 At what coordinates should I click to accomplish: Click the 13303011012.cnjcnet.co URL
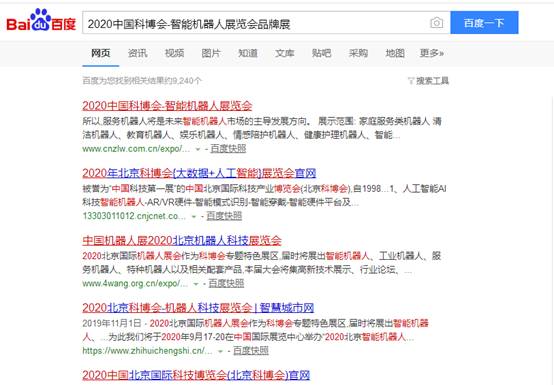(134, 216)
